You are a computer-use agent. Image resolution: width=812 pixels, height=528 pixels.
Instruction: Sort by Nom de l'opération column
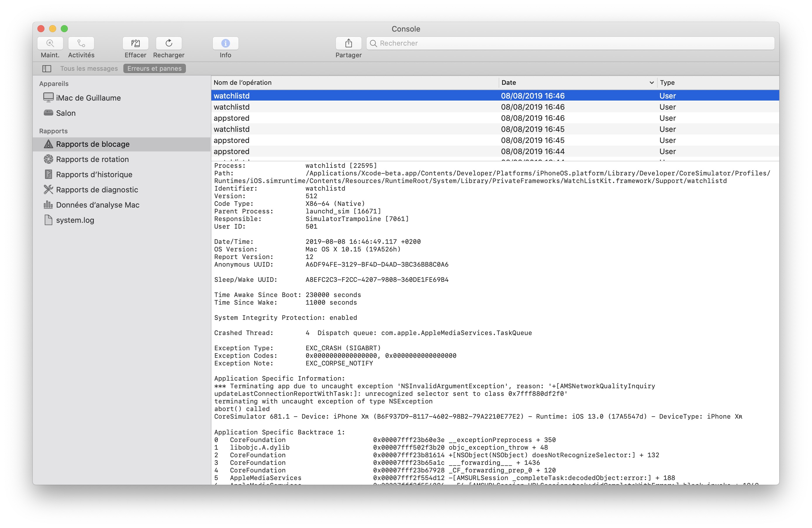coord(355,83)
